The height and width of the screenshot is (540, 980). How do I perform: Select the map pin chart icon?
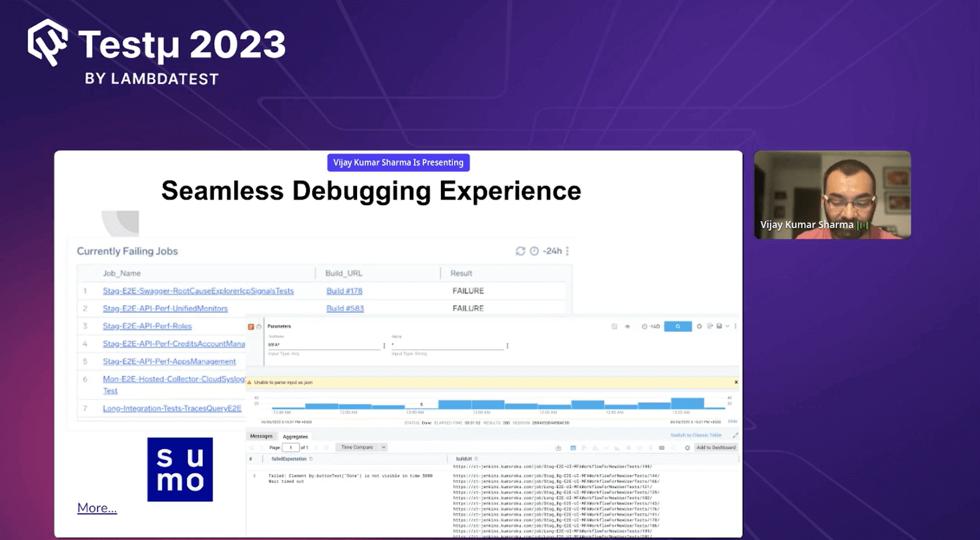point(650,448)
